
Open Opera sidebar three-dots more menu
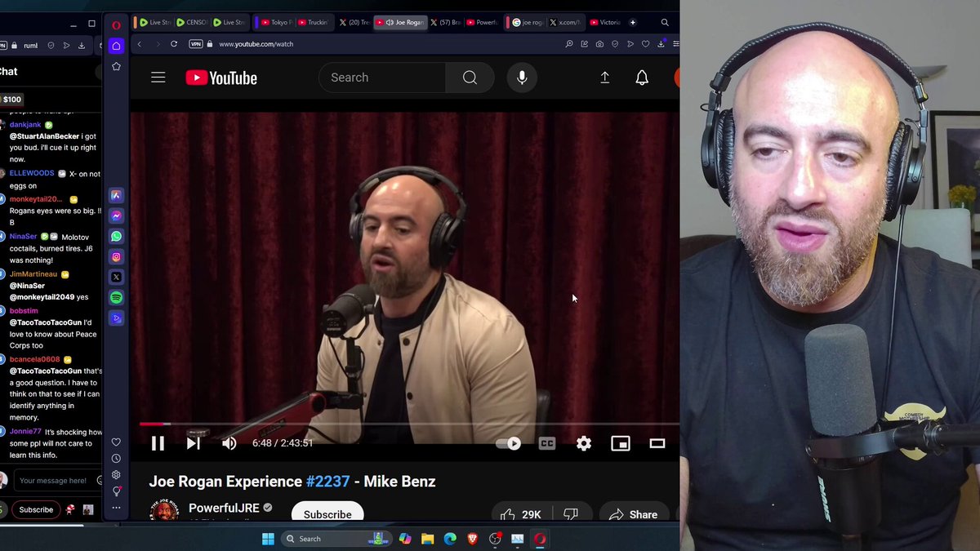click(x=116, y=508)
